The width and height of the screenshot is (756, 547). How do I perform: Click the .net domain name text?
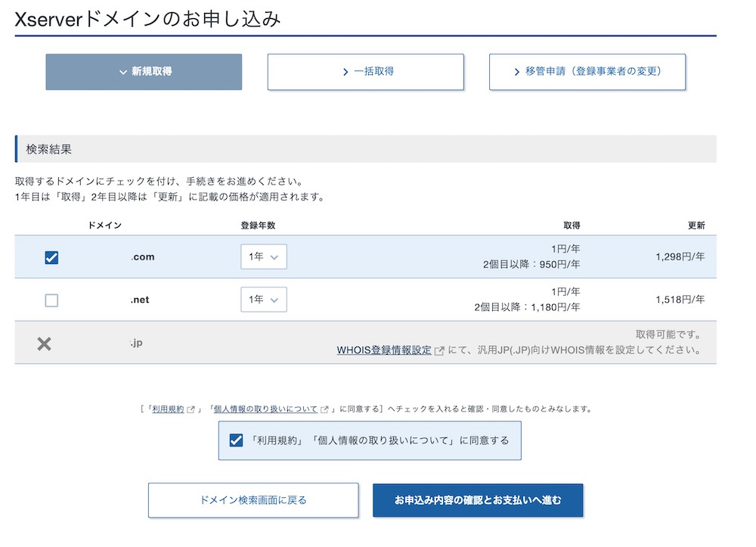140,300
